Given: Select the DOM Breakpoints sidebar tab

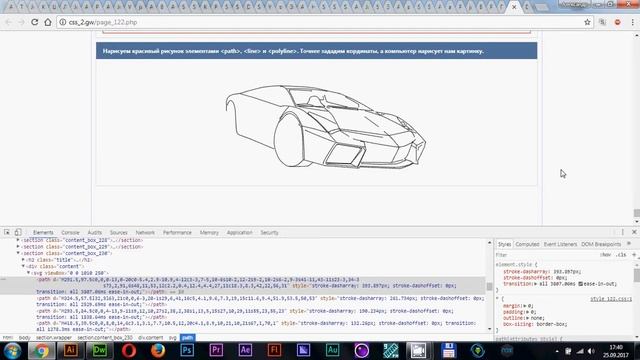Looking at the screenshot, I should click(x=601, y=244).
